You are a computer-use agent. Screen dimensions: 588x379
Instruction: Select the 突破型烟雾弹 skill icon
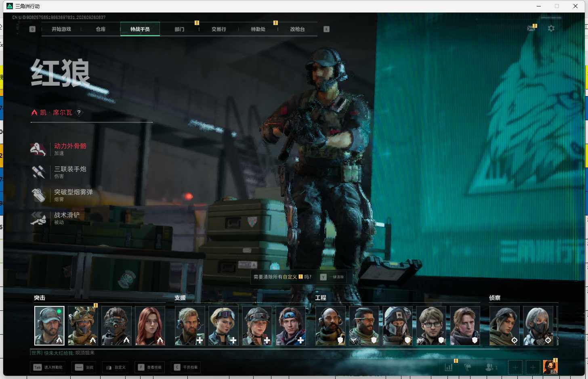(38, 195)
